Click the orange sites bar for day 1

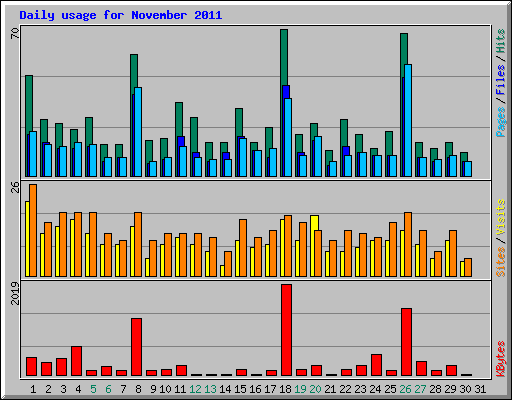point(33,230)
